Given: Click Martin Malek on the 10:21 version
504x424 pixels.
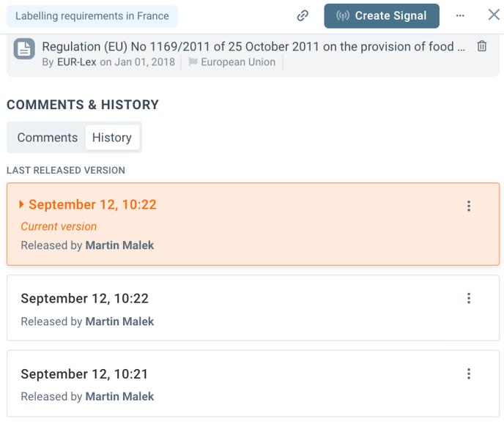Looking at the screenshot, I should pos(119,397).
